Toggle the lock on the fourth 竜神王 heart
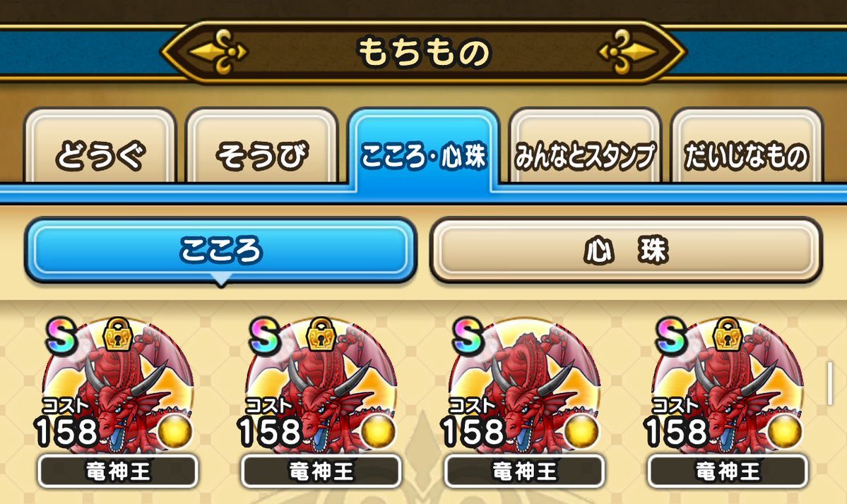This screenshot has width=847, height=504. [x=728, y=334]
